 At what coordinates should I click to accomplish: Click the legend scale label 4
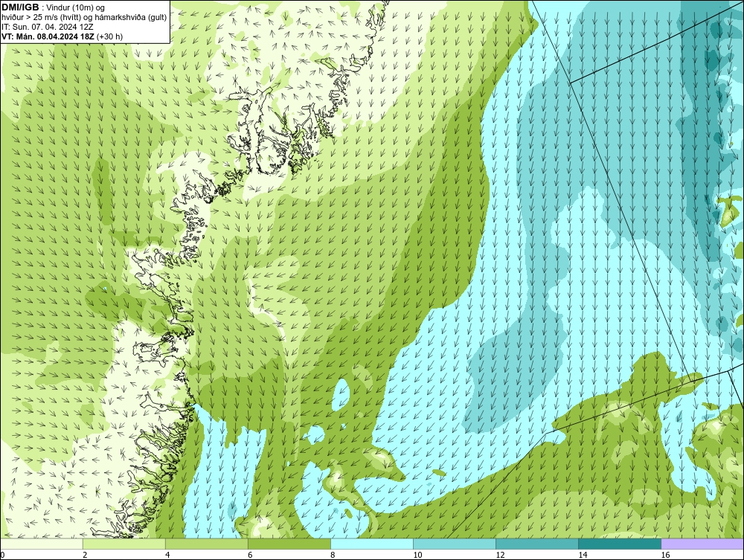[x=167, y=556]
